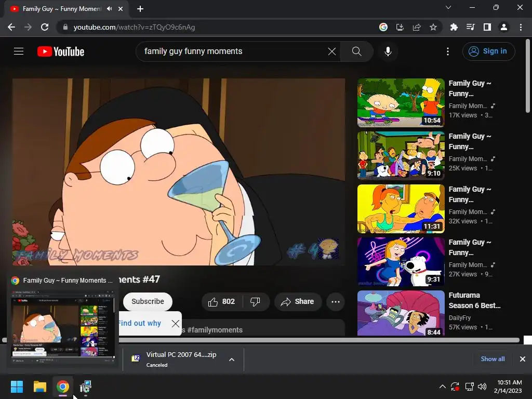Screen dimensions: 532x399
Task: Open network tray icon
Action: tap(469, 387)
